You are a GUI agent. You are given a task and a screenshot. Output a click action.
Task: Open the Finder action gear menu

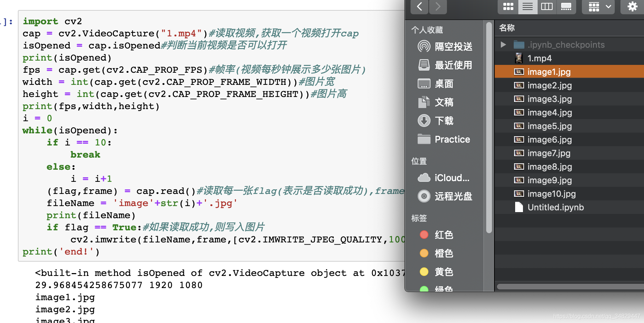[x=632, y=6]
